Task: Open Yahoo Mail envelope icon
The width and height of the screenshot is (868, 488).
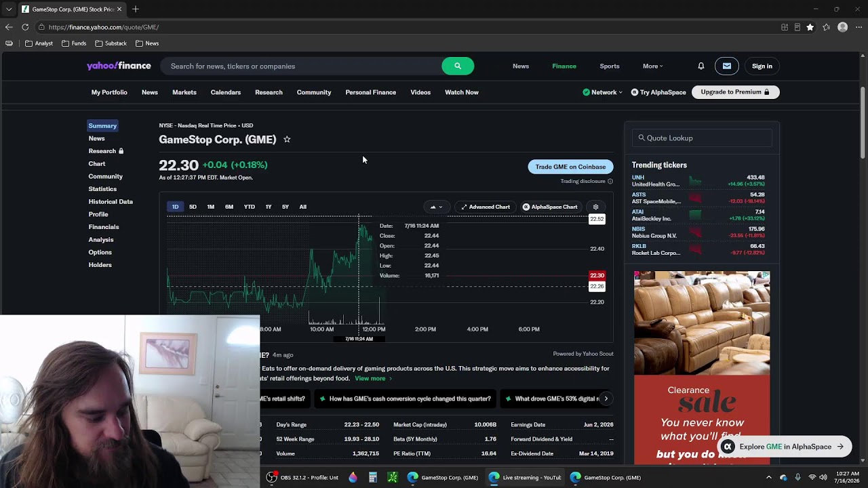Action: point(727,66)
